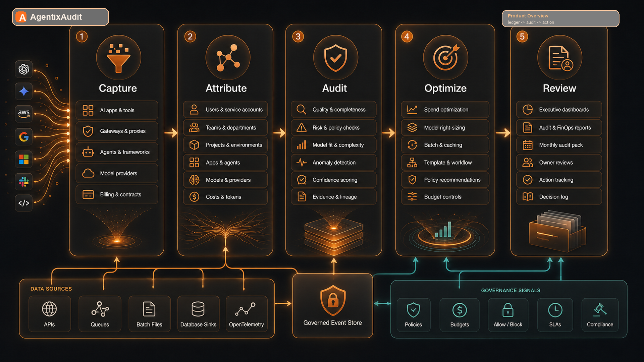Image resolution: width=644 pixels, height=362 pixels.
Task: Open the Apps & agents item
Action: click(x=225, y=163)
